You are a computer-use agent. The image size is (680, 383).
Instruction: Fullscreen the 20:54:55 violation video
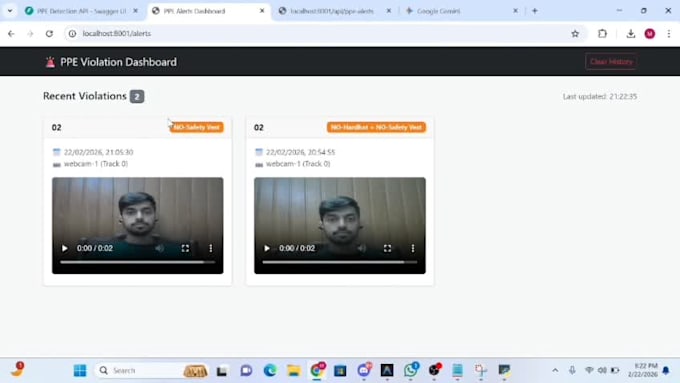point(387,248)
